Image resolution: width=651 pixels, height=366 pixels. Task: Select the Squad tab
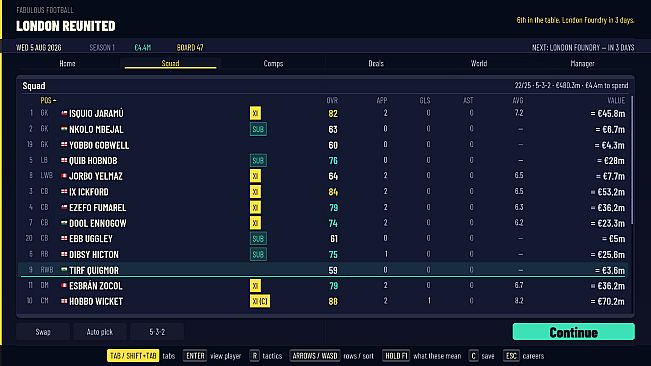click(170, 63)
